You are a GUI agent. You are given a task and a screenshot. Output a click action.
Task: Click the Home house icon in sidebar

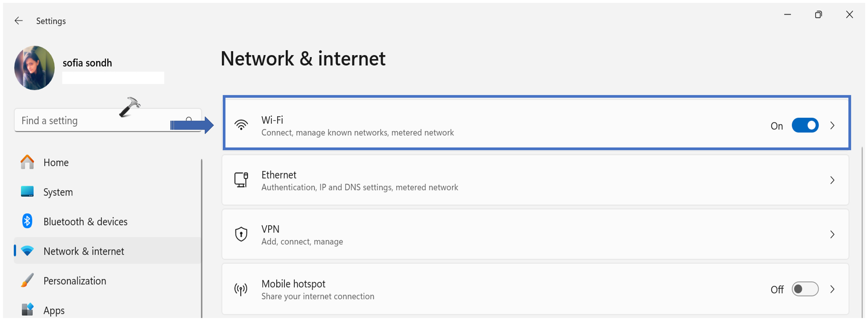coord(27,162)
